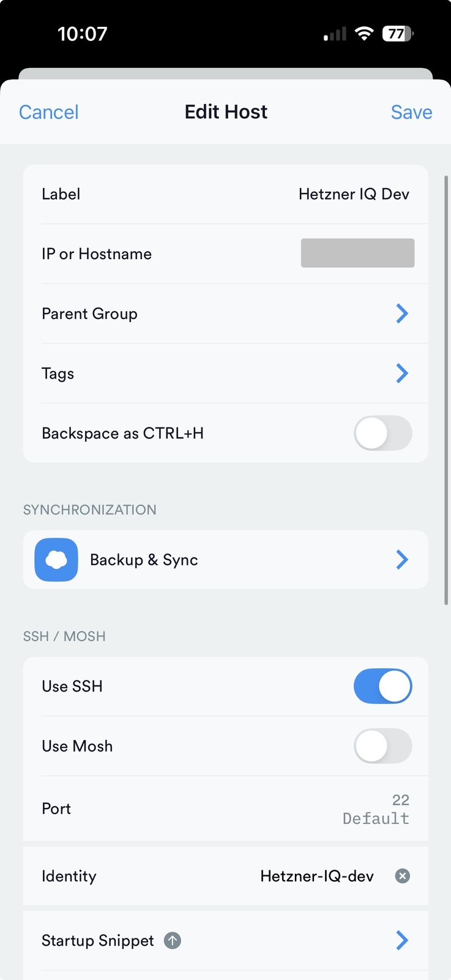The image size is (451, 980).
Task: Turn on the Use Mosh switch
Action: coord(382,746)
